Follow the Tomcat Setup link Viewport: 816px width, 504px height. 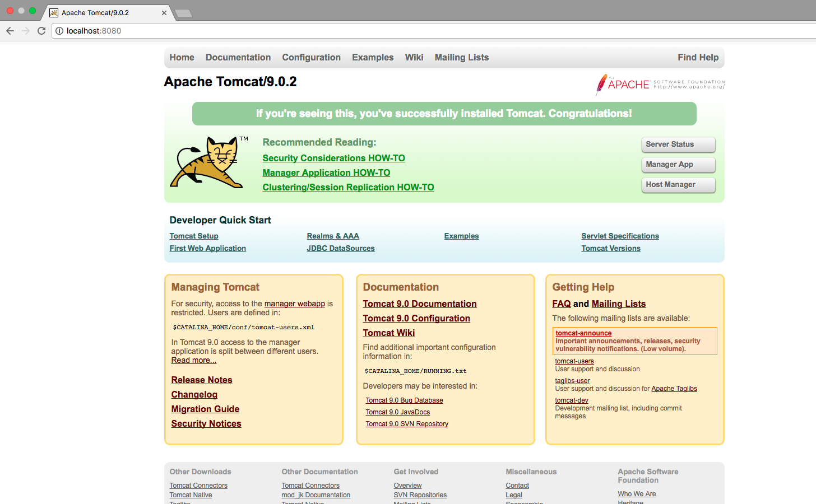(x=194, y=236)
